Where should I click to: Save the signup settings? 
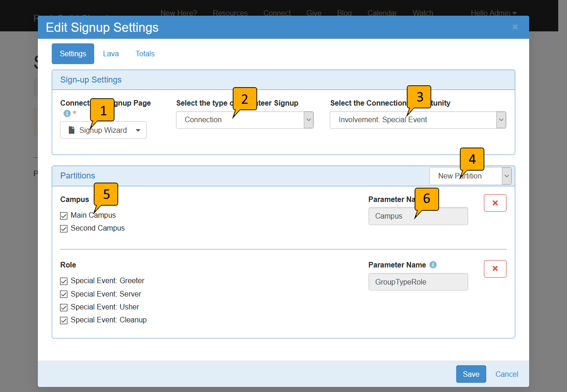click(471, 374)
